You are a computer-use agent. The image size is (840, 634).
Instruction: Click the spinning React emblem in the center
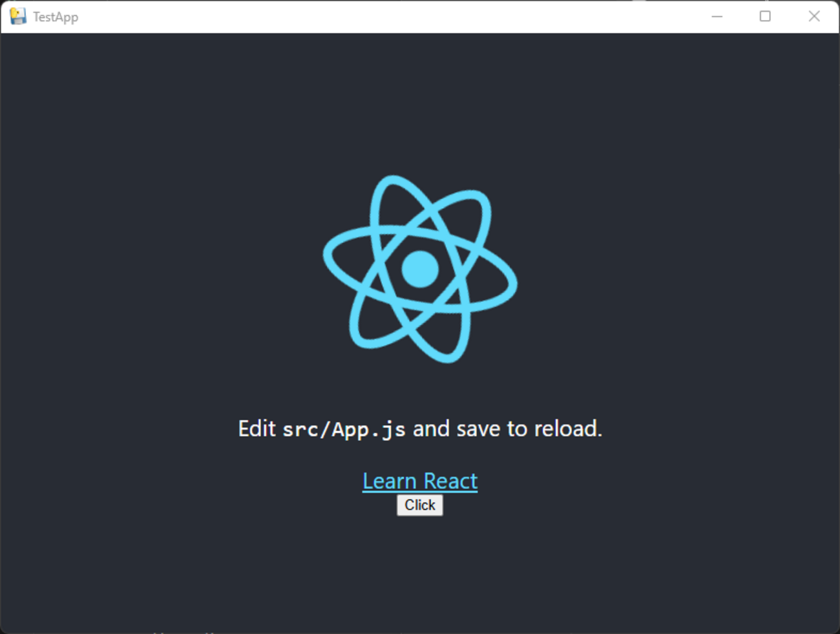pos(420,269)
